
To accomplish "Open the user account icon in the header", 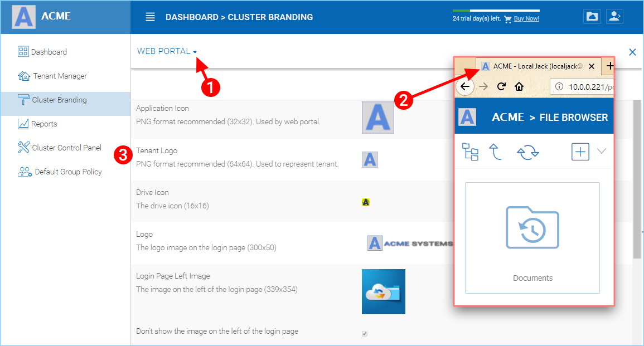I will pyautogui.click(x=614, y=16).
